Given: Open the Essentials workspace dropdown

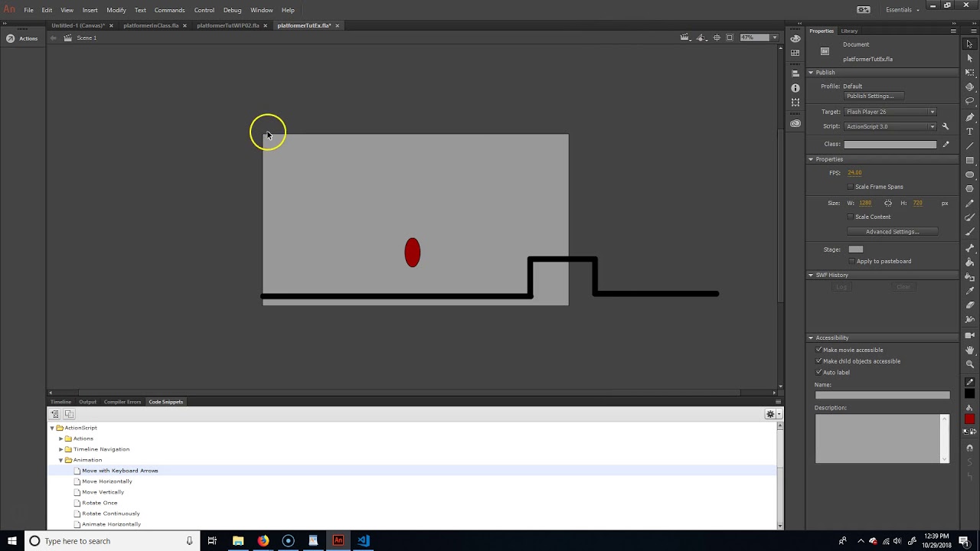Looking at the screenshot, I should pyautogui.click(x=903, y=10).
